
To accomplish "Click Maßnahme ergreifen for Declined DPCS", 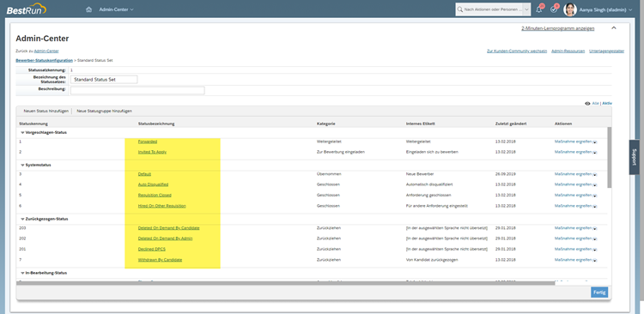I will (573, 249).
